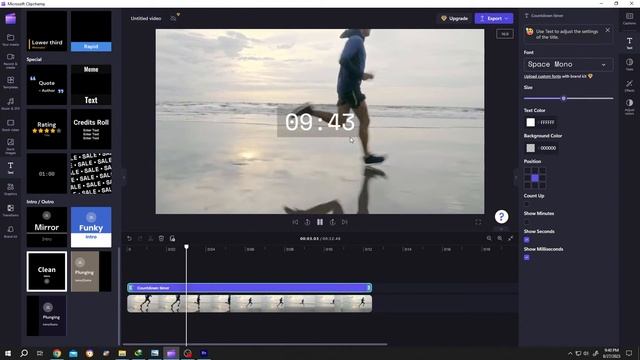Screen dimensions: 640x360
Task: Open the Effects panel on right
Action: point(629,86)
